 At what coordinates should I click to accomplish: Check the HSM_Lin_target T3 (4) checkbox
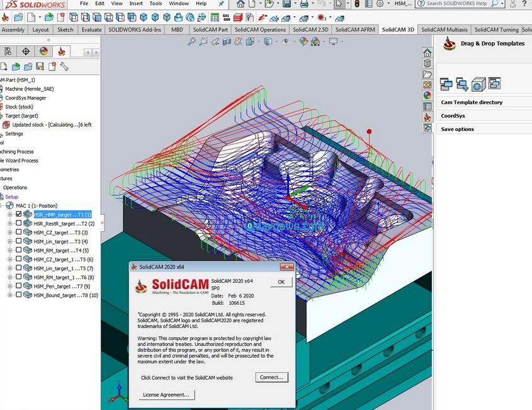[19, 241]
